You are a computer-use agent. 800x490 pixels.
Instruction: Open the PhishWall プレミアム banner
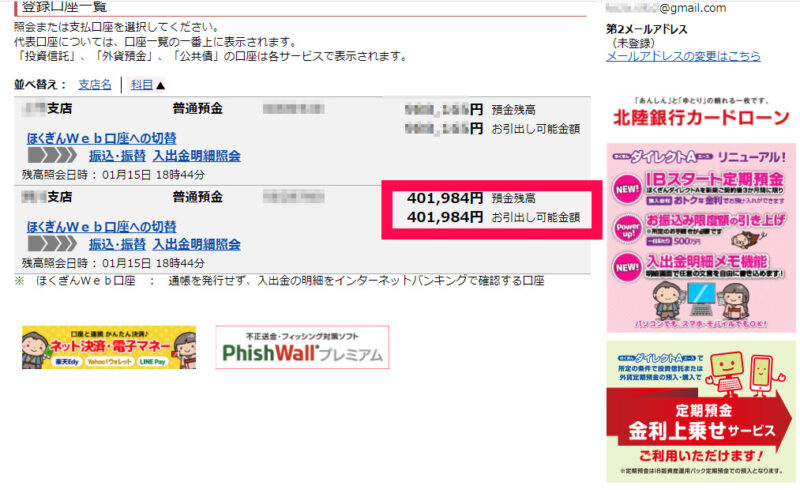[x=302, y=348]
